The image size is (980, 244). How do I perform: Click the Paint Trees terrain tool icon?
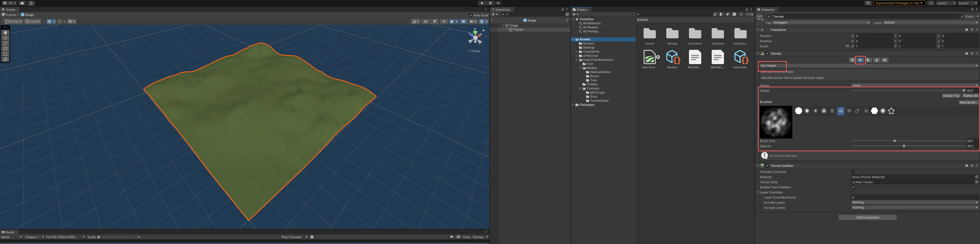click(x=868, y=60)
